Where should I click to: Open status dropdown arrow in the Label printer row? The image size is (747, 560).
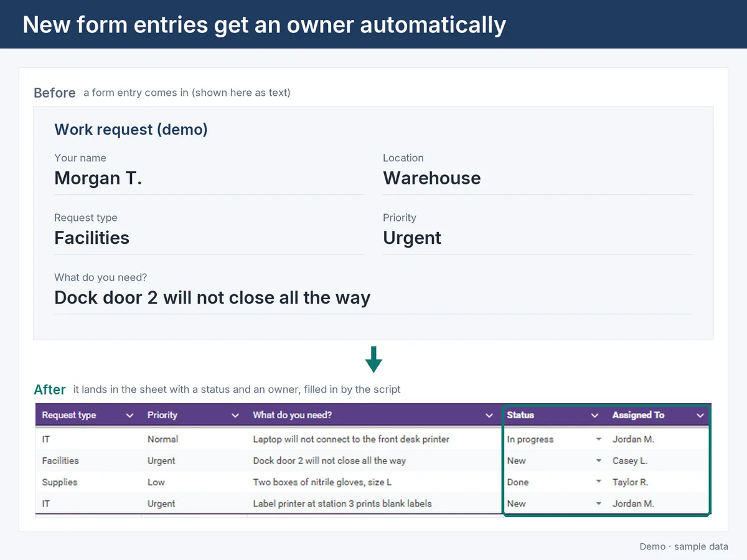[599, 504]
